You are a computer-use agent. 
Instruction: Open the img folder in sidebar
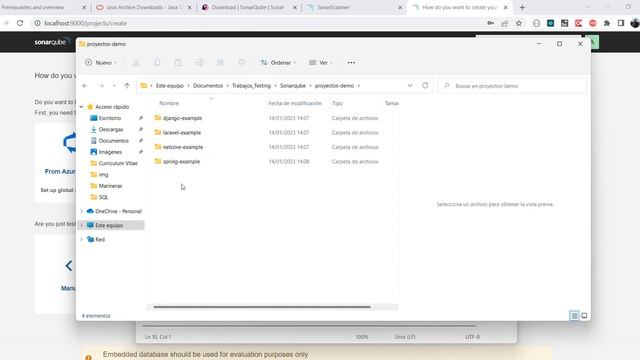[103, 175]
